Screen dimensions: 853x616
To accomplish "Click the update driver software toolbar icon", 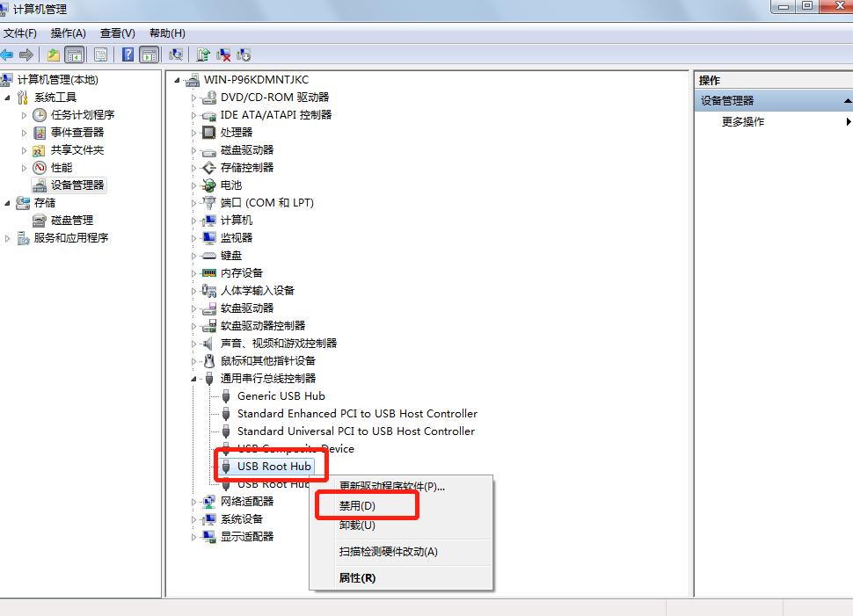I will 202,54.
